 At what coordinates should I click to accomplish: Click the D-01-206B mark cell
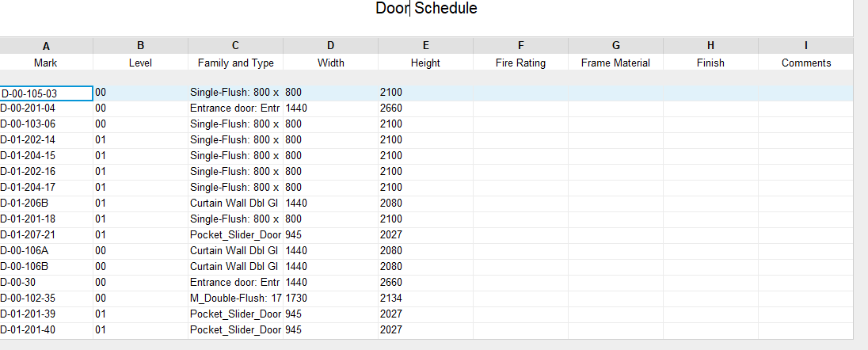[x=46, y=204]
